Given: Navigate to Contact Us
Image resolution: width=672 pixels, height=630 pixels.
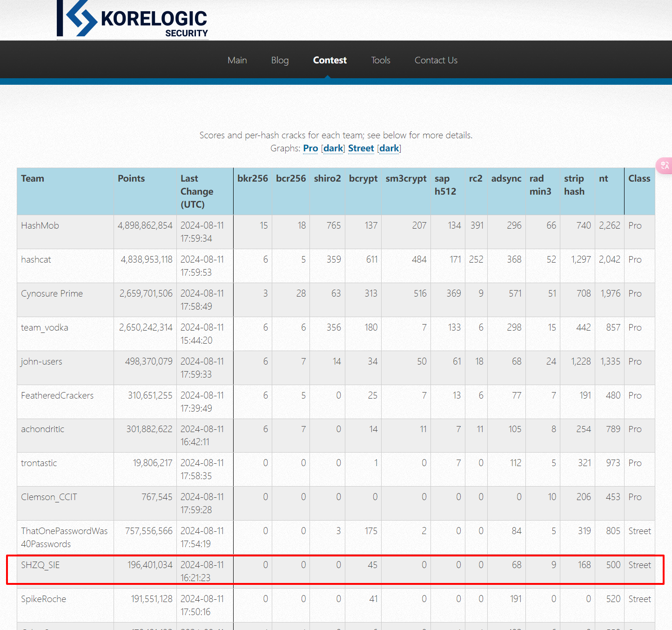Looking at the screenshot, I should click(436, 60).
